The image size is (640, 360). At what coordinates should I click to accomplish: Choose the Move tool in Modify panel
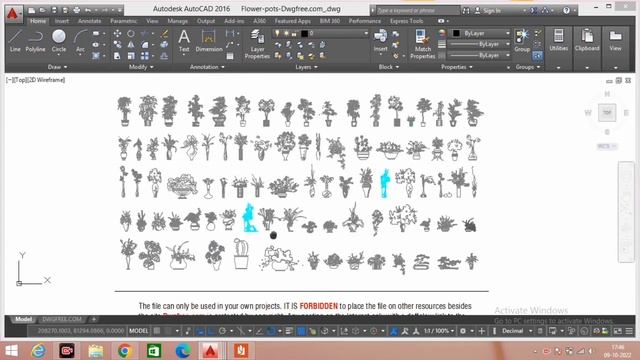coord(117,33)
